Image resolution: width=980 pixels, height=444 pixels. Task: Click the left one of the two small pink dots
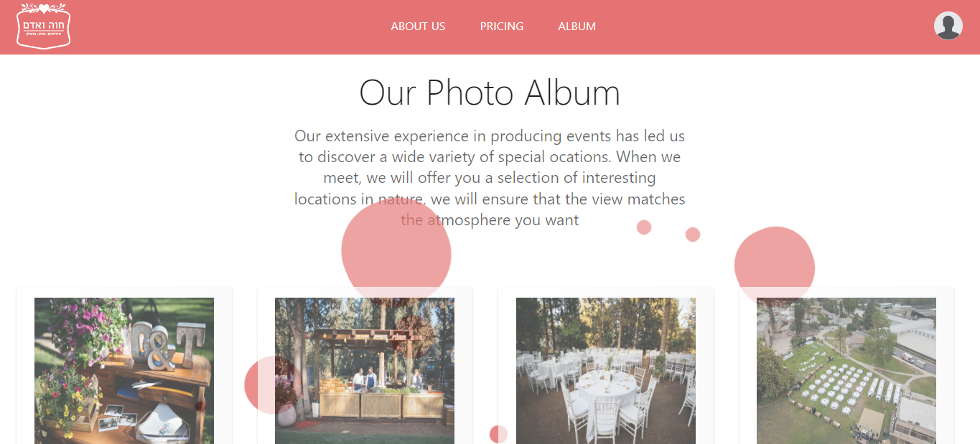click(x=644, y=227)
